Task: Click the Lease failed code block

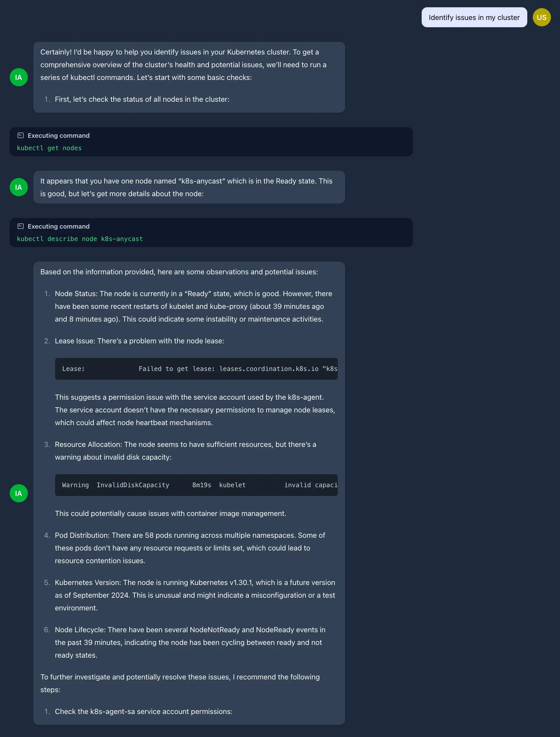Action: click(196, 369)
